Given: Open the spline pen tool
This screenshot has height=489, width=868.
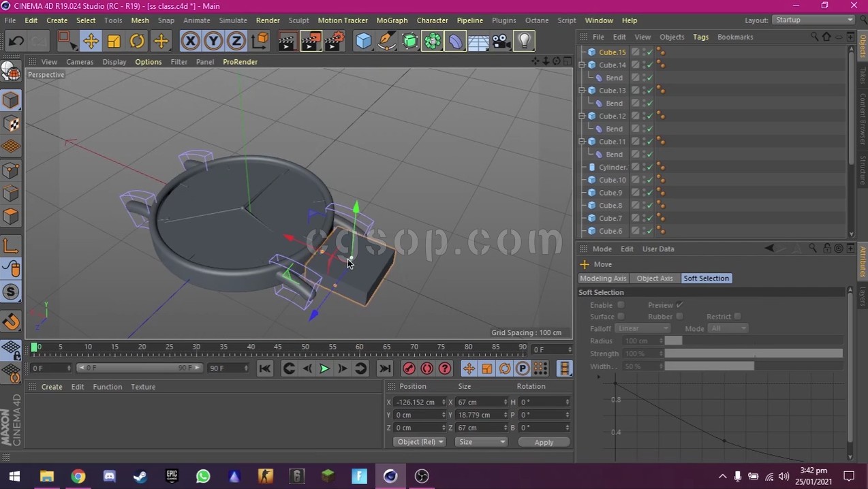Looking at the screenshot, I should coord(386,42).
